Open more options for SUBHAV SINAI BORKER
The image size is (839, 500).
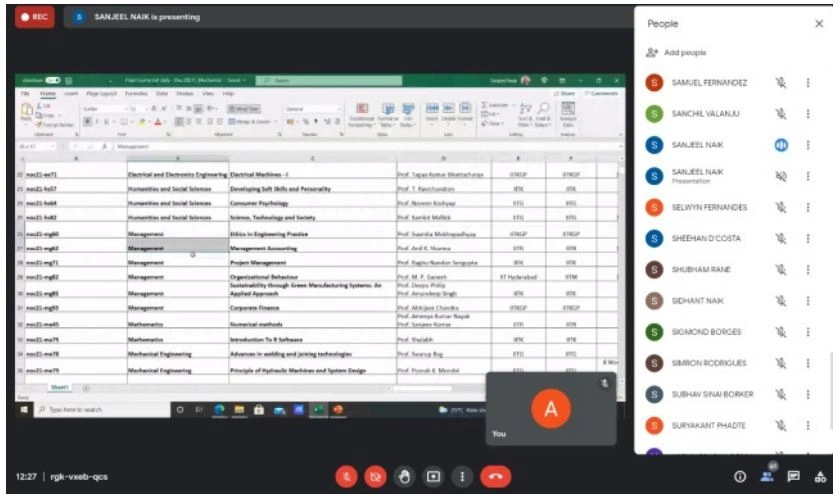[808, 394]
